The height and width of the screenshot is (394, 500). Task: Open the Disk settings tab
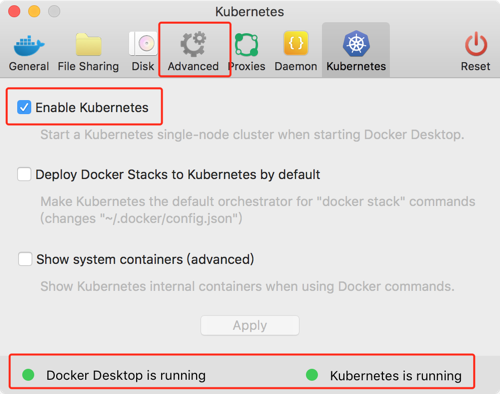pyautogui.click(x=143, y=52)
